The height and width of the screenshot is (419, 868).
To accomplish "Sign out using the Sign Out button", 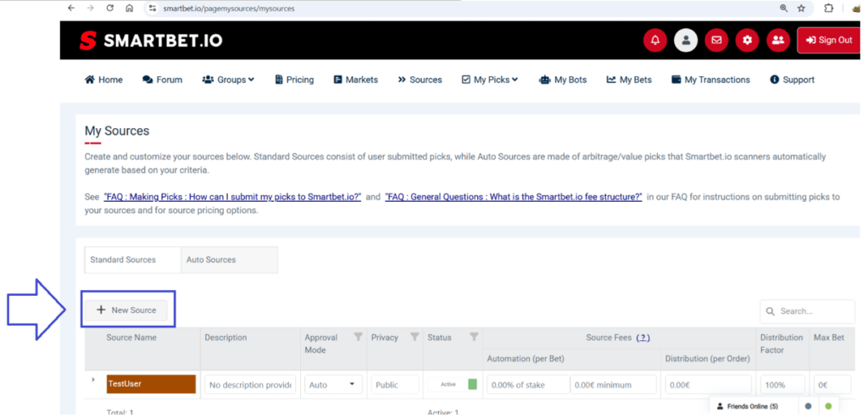I will [x=828, y=40].
